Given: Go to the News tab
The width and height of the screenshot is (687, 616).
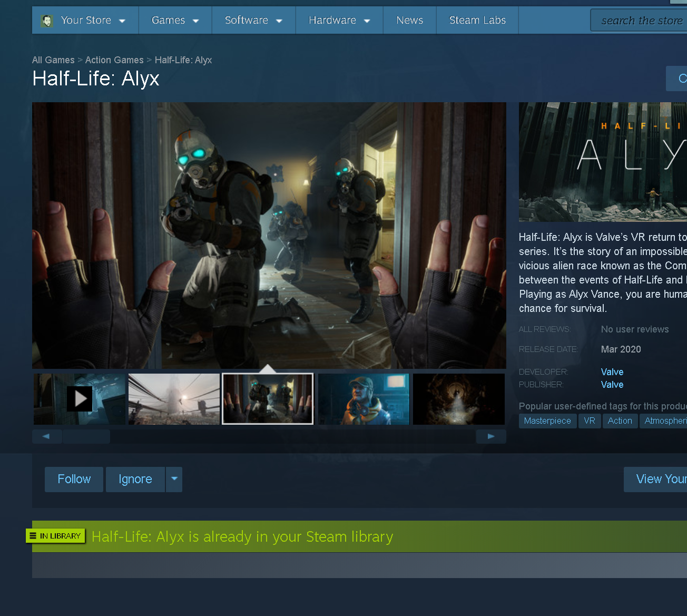Looking at the screenshot, I should tap(409, 21).
